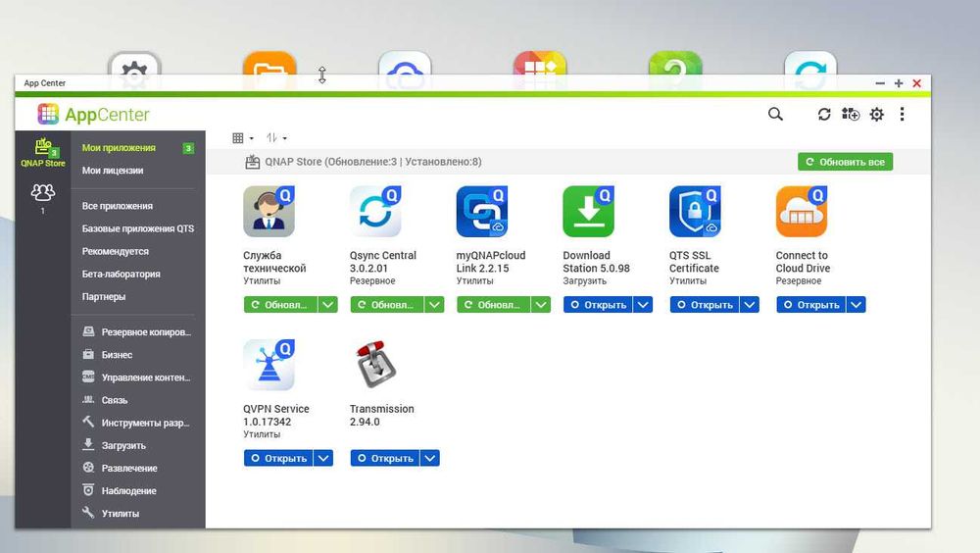Open App Center settings gear
Image resolution: width=980 pixels, height=553 pixels.
coord(877,114)
